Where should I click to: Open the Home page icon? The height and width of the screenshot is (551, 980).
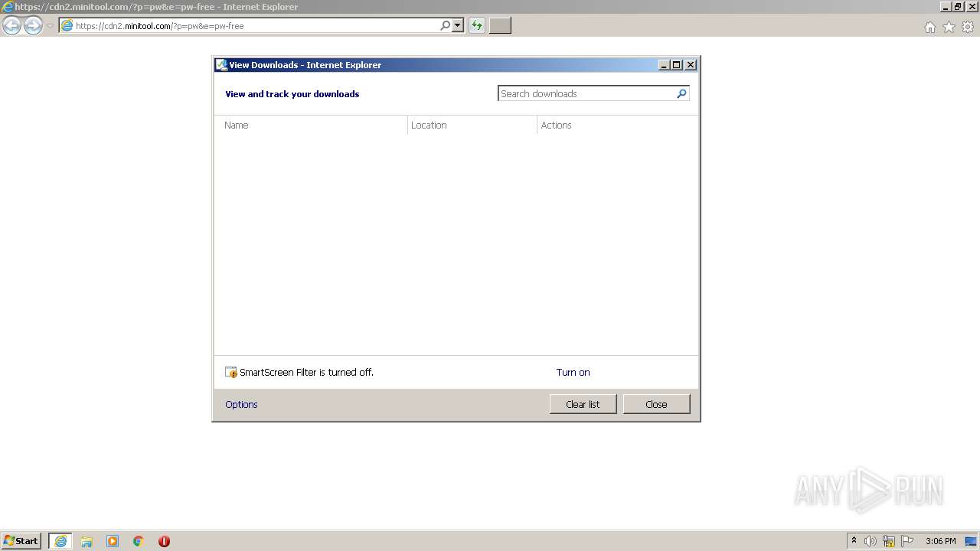929,27
